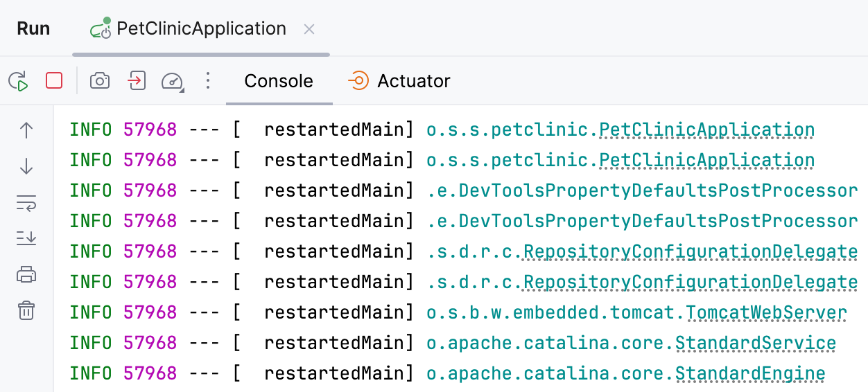Click the StandardEngine class link

click(x=750, y=373)
